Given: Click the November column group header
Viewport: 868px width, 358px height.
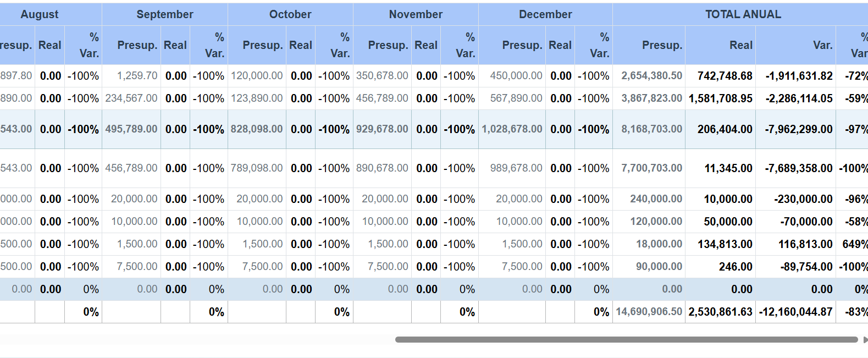Looking at the screenshot, I should coord(415,14).
